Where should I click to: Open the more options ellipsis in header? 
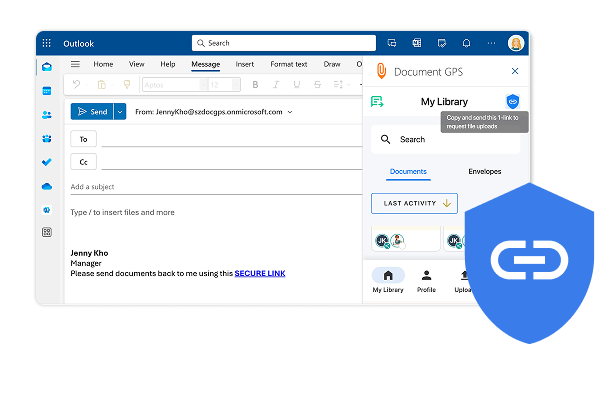click(491, 43)
